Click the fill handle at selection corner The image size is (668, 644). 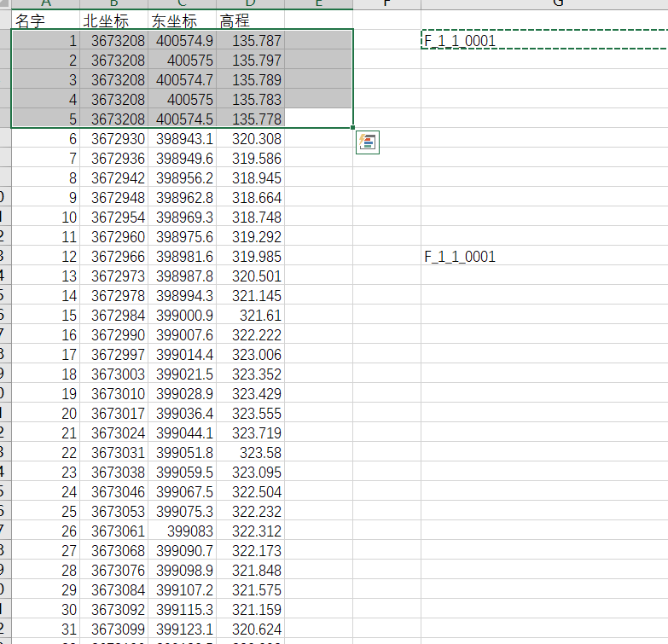pos(353,128)
